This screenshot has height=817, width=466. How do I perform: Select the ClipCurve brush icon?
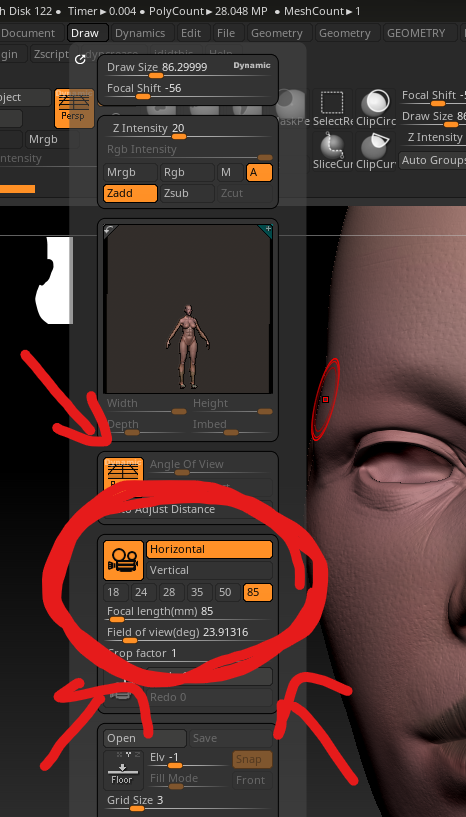(x=376, y=151)
